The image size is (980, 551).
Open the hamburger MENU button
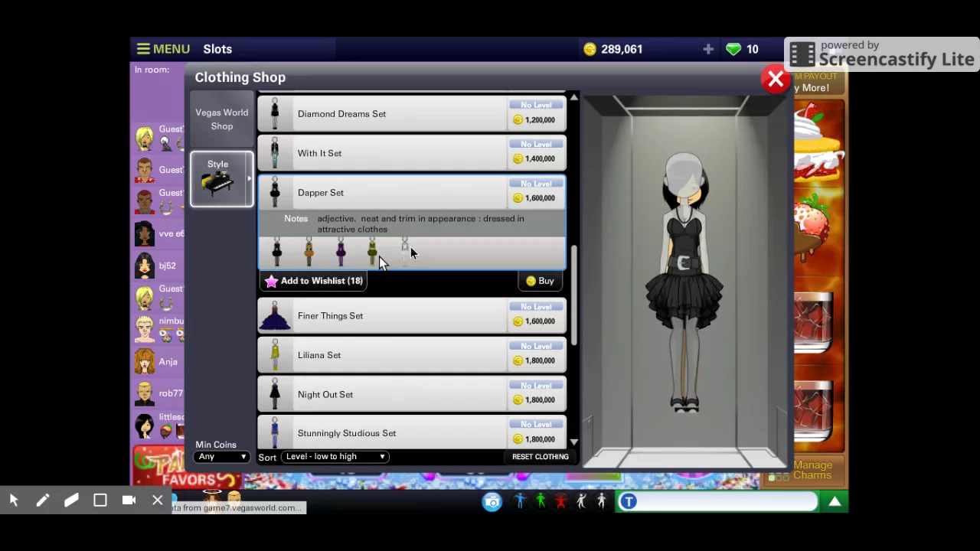[163, 49]
